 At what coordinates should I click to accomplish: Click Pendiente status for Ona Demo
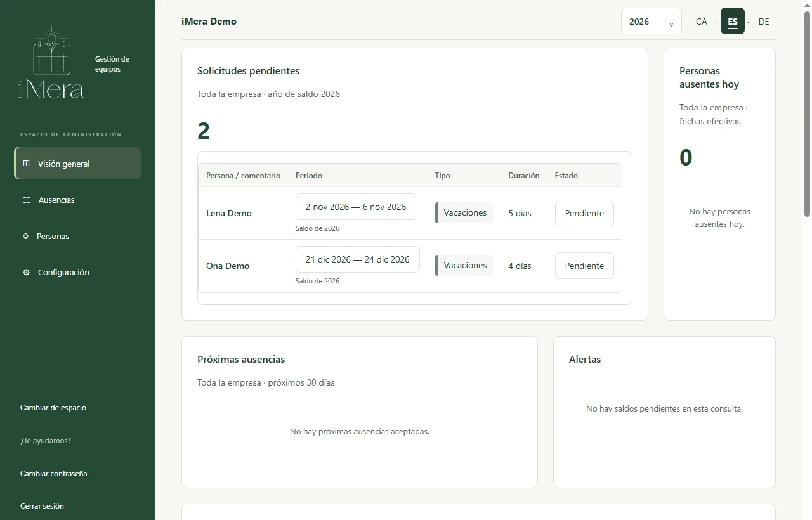pos(584,266)
